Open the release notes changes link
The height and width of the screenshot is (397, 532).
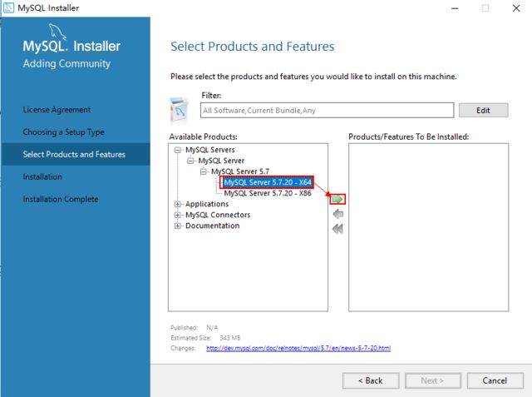click(298, 348)
